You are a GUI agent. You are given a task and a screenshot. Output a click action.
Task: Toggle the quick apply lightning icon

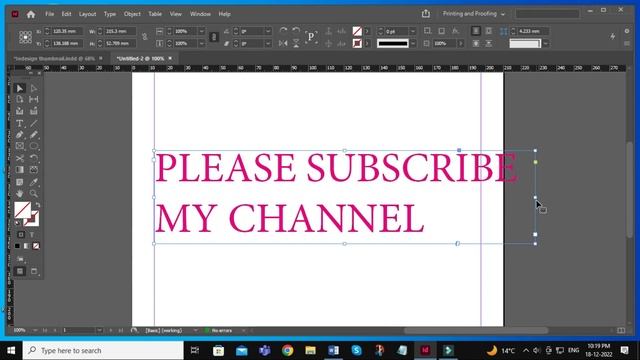613,36
